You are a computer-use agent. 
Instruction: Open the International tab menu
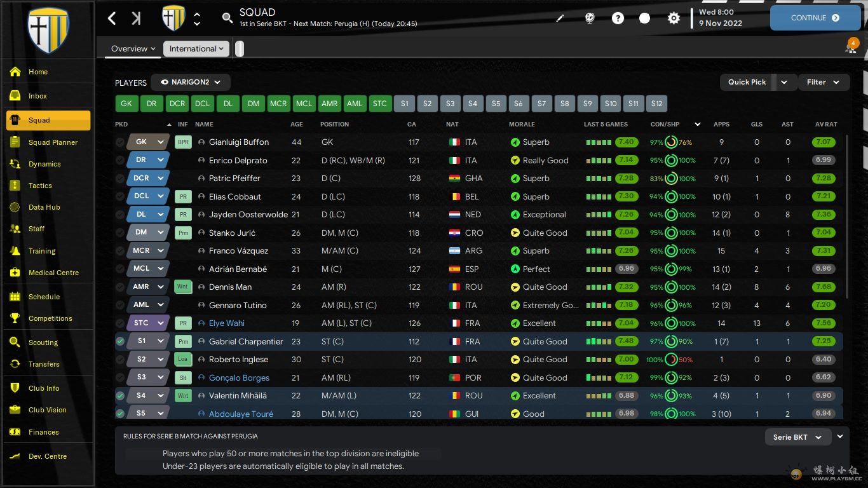coord(196,49)
